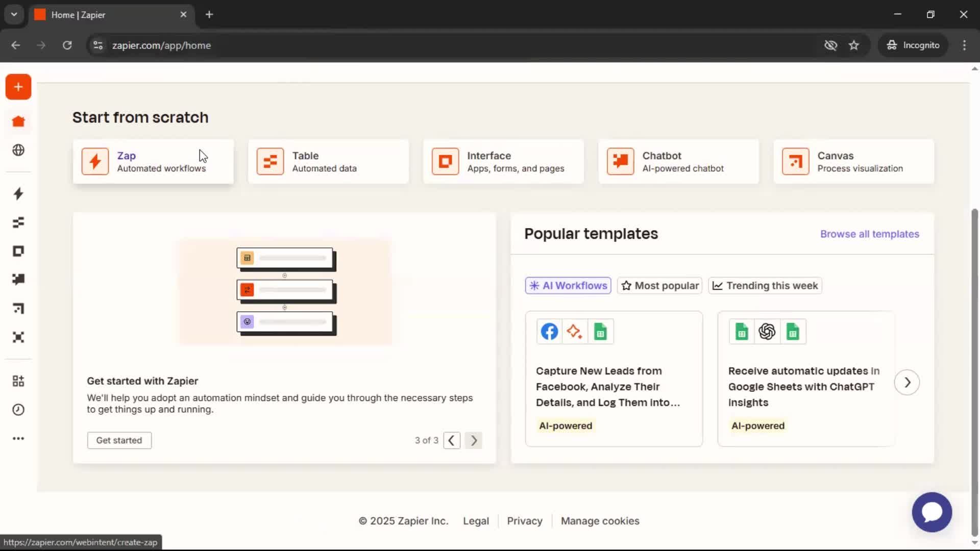Open Canvas icon in sidebar
The image size is (980, 551).
click(18, 308)
